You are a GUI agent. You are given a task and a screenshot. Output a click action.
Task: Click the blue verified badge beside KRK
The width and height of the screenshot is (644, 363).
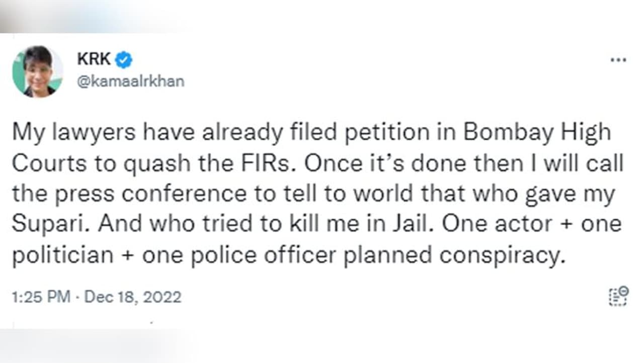pos(124,60)
